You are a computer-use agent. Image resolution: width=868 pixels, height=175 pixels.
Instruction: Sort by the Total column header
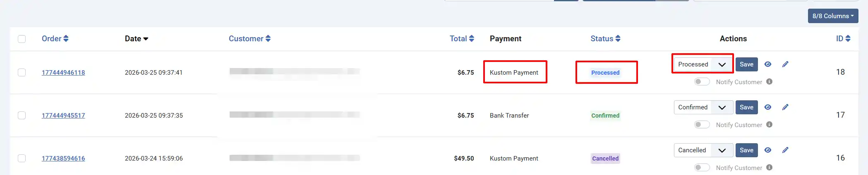462,38
